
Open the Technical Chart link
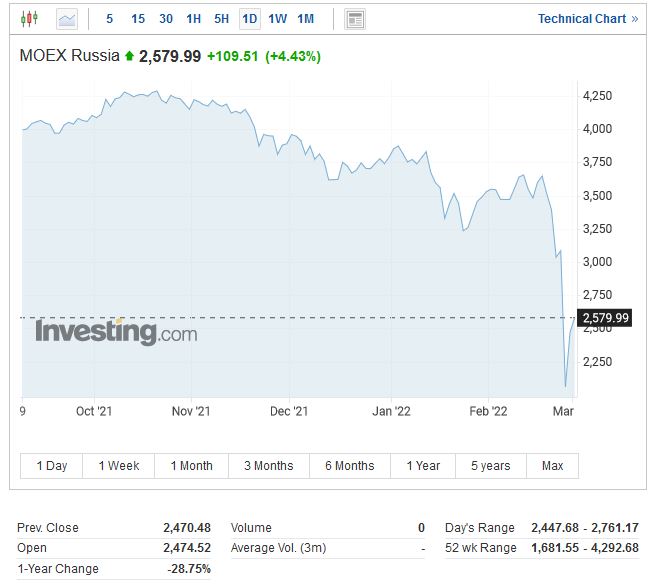point(587,19)
